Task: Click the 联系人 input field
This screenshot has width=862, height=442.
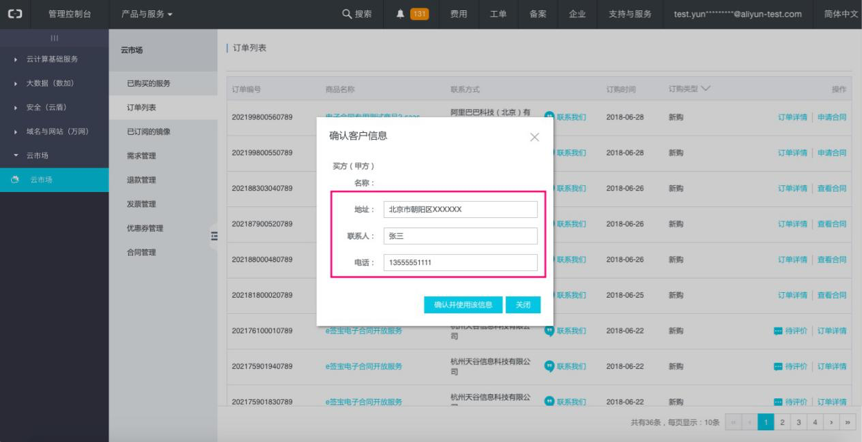Action: [461, 236]
